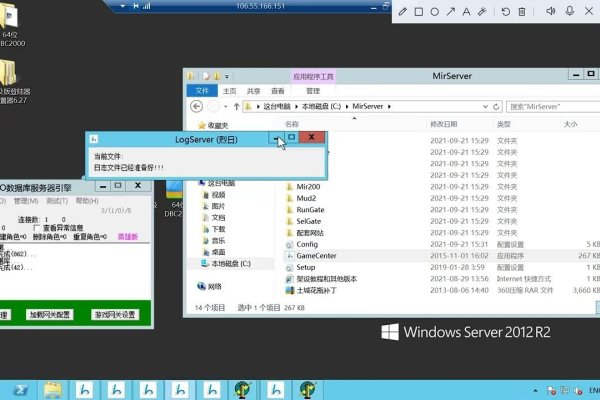Open the 管理 tab under application tools
Viewport: 600px width, 400px height.
click(x=314, y=89)
